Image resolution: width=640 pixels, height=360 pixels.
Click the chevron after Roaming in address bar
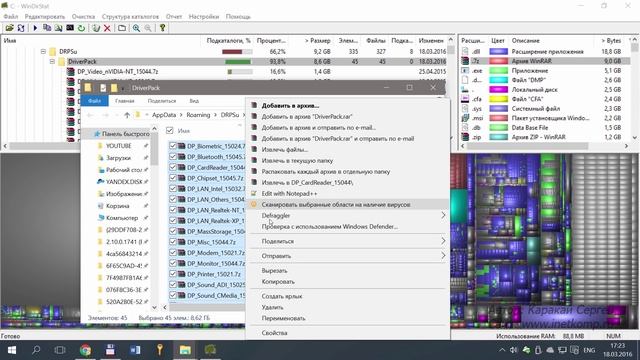216,115
